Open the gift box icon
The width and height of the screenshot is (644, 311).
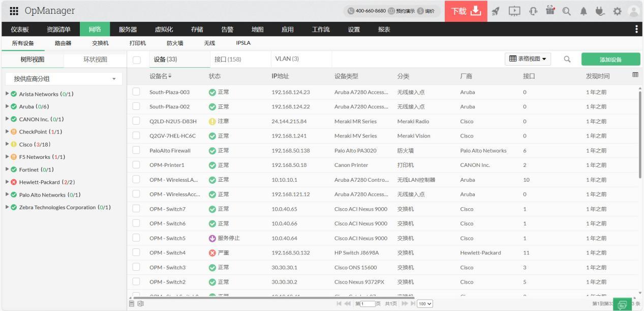(x=551, y=11)
